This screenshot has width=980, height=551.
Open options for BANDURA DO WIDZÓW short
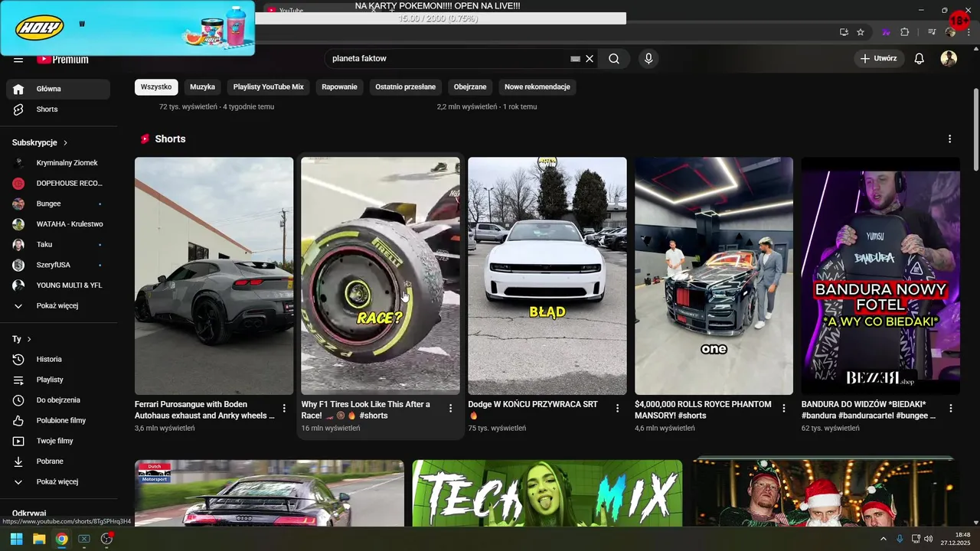pos(950,409)
